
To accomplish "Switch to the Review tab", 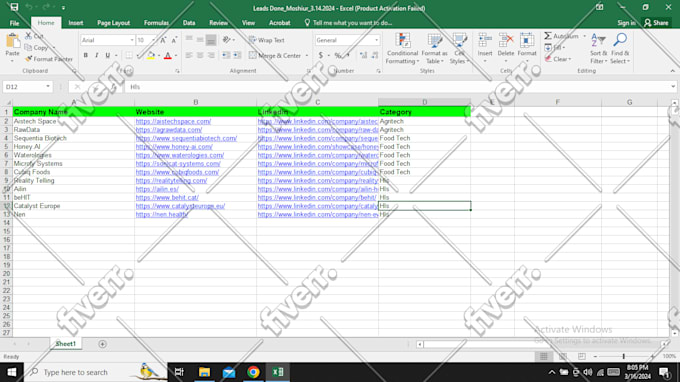I will 218,23.
